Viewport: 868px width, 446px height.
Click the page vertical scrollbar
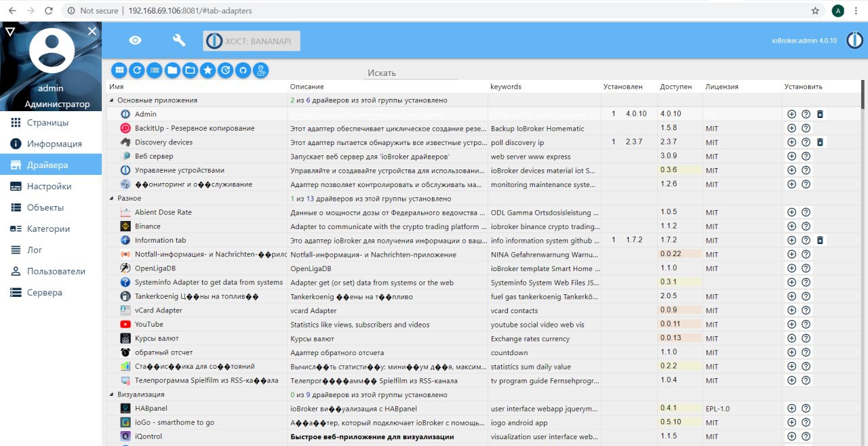tap(864, 95)
